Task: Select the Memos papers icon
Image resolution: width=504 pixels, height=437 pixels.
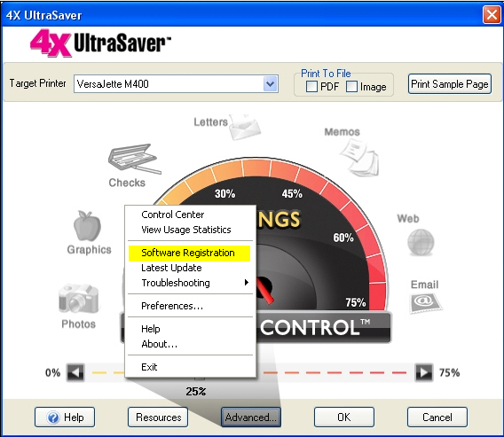Action: [x=359, y=158]
